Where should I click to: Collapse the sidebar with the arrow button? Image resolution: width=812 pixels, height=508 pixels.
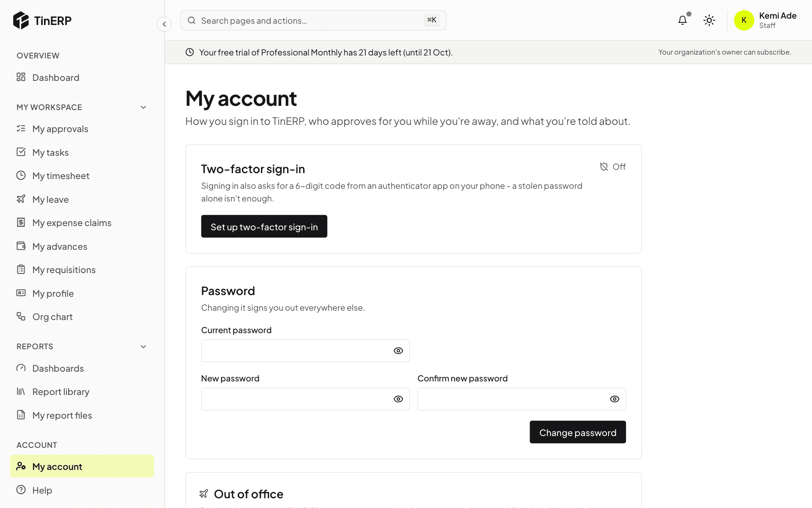click(164, 24)
